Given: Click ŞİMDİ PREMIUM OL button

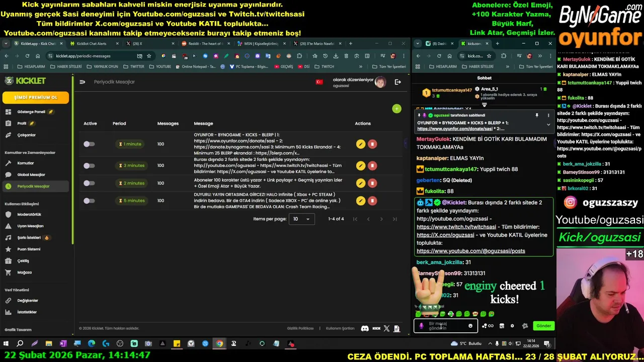Looking at the screenshot, I should [x=36, y=98].
